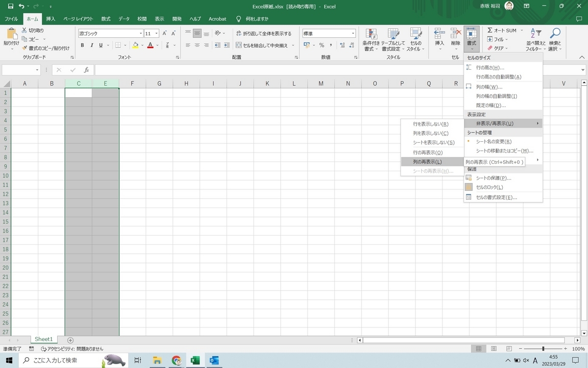
Task: Expand the number format dropdown
Action: pyautogui.click(x=353, y=33)
